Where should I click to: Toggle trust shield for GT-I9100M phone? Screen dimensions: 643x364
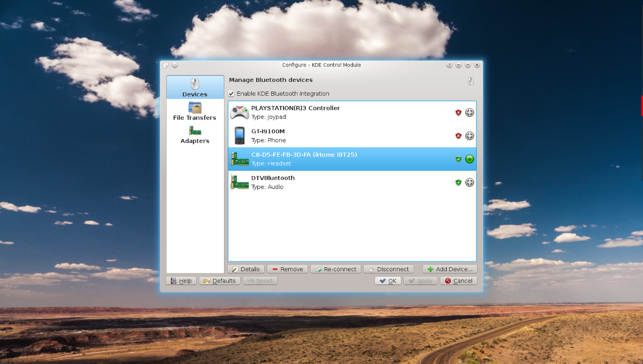[458, 136]
